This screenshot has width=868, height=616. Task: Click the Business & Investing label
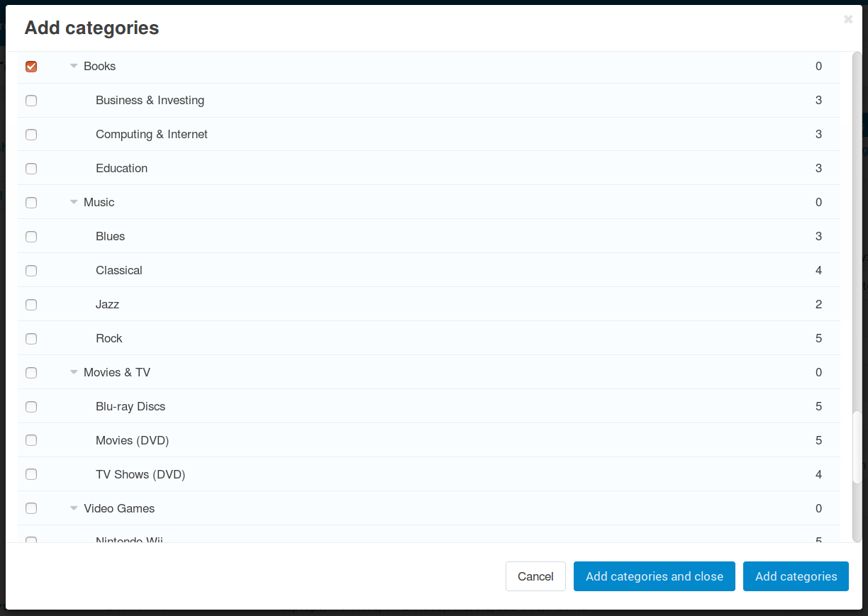[x=150, y=100]
